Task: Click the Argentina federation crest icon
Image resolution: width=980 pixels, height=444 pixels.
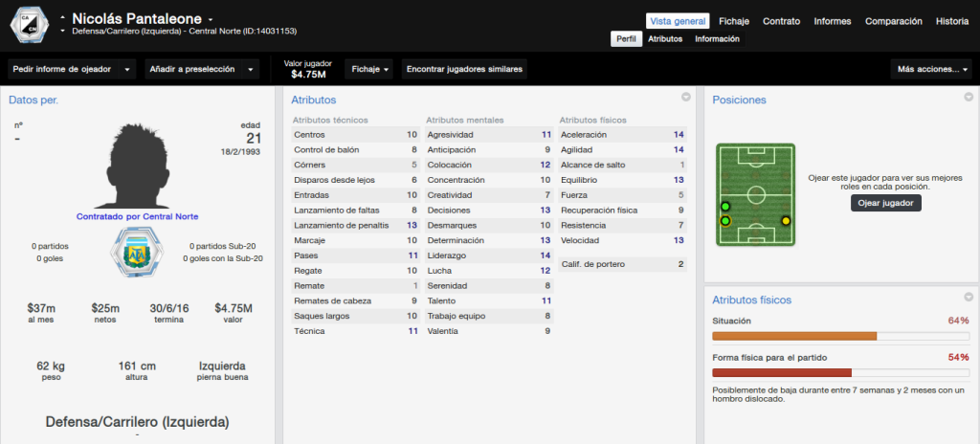Action: [x=133, y=252]
